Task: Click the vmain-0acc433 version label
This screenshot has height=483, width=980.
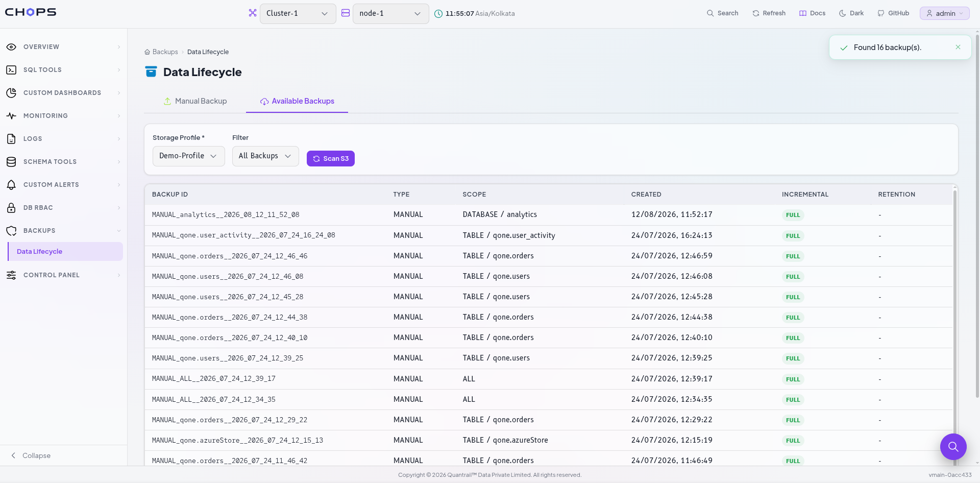Action: pyautogui.click(x=950, y=475)
